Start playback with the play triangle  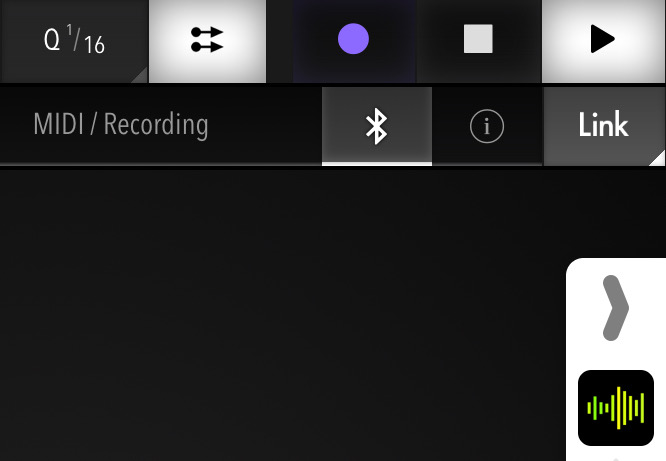pyautogui.click(x=604, y=40)
